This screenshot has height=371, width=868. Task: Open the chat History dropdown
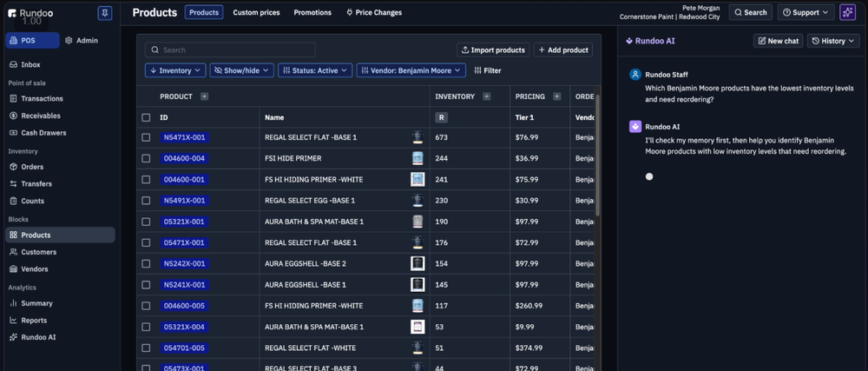point(833,41)
